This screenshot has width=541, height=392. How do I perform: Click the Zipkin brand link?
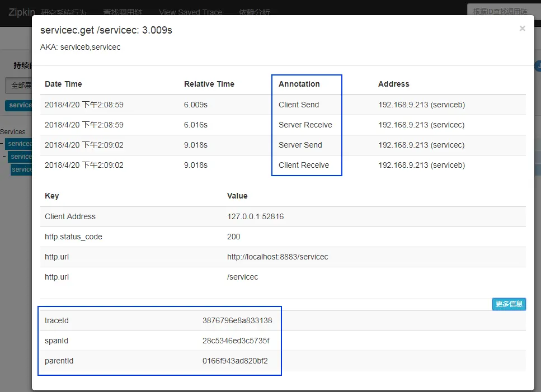click(x=22, y=12)
